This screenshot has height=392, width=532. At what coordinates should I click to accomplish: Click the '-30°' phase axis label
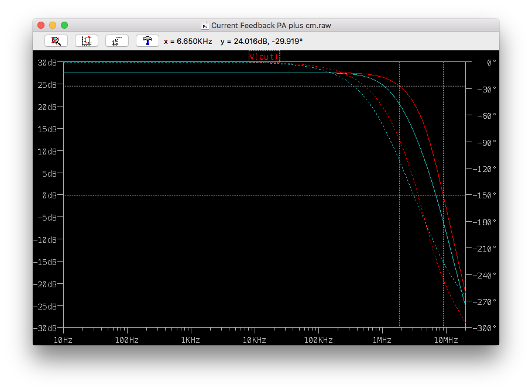coord(486,90)
